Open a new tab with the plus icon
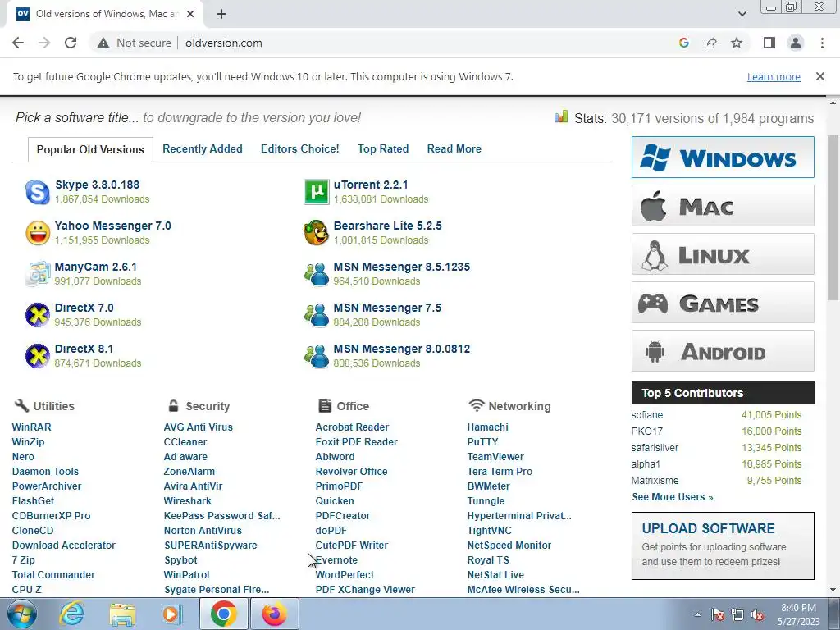Viewport: 840px width, 630px height. point(221,14)
